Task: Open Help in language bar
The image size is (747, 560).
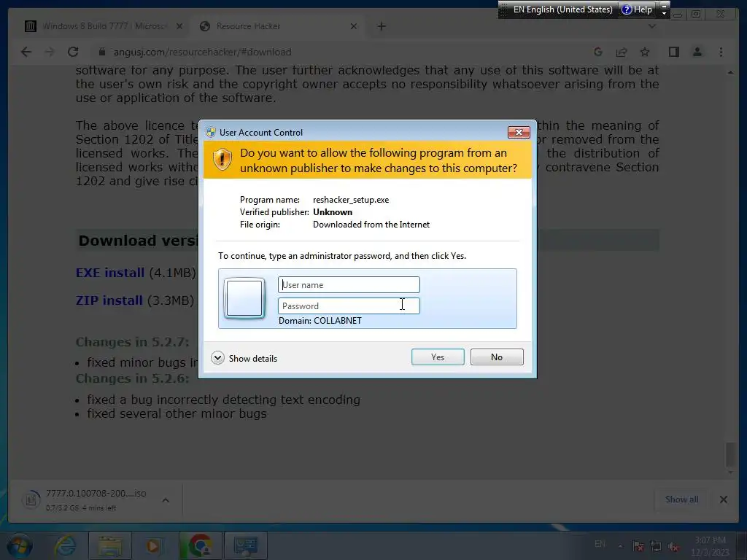Action: pyautogui.click(x=637, y=9)
